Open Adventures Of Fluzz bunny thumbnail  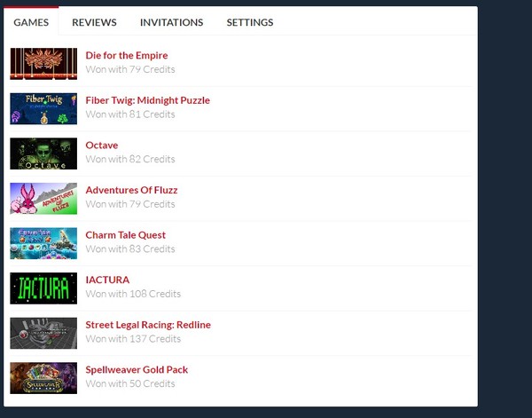click(x=43, y=198)
